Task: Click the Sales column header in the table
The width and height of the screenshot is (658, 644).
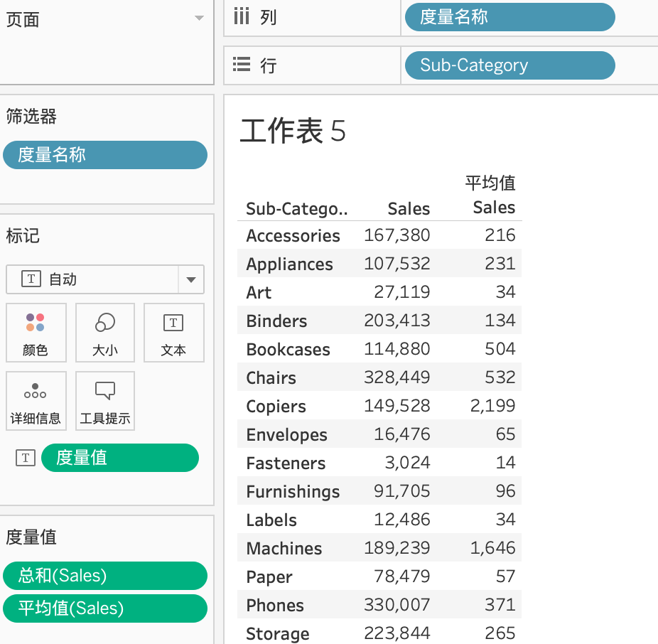Action: pos(409,208)
